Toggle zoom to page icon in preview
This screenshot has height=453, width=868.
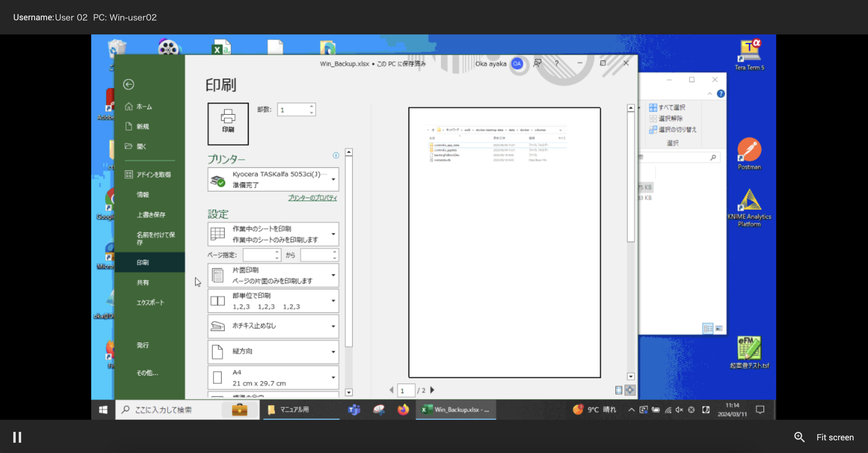point(630,390)
